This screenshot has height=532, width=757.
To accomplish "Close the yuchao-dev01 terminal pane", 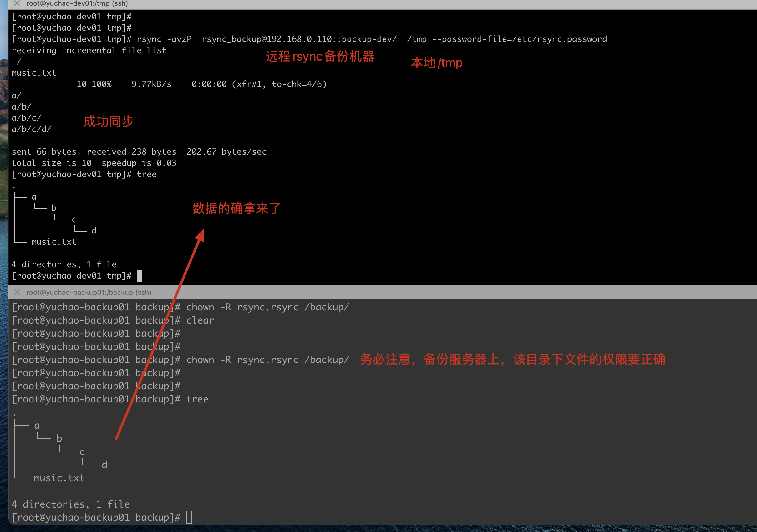I will point(17,3).
